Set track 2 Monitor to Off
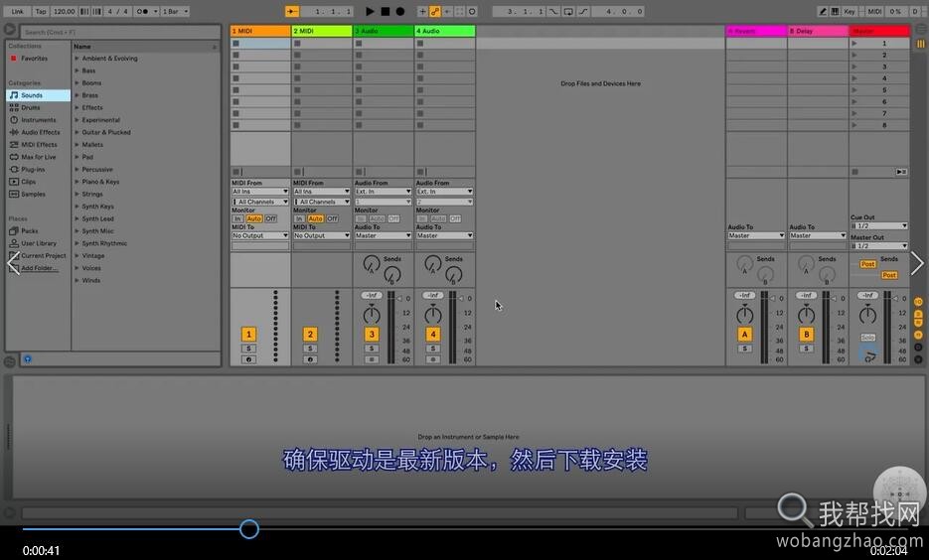 click(333, 219)
